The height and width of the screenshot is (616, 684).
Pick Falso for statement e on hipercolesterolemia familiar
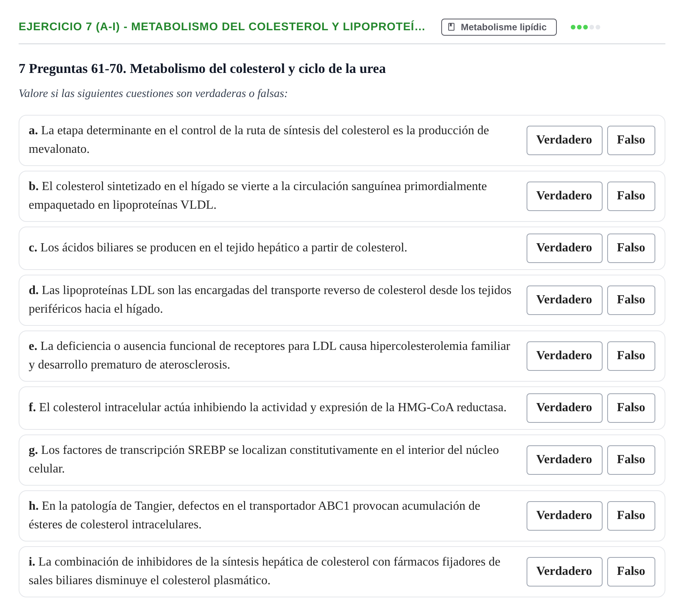pos(631,356)
